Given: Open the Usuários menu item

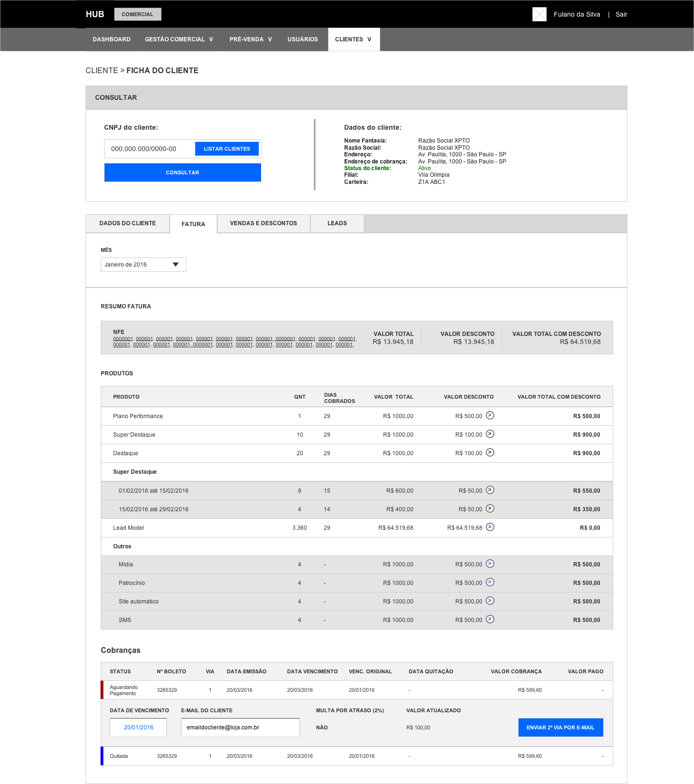Looking at the screenshot, I should (303, 39).
